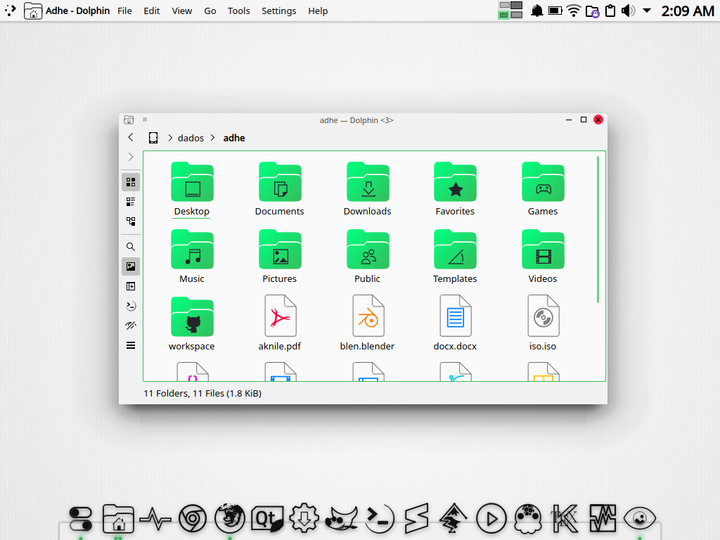Screen dimensions: 720x540
Task: Click the vertical scrollbar in file view
Action: coord(598,230)
